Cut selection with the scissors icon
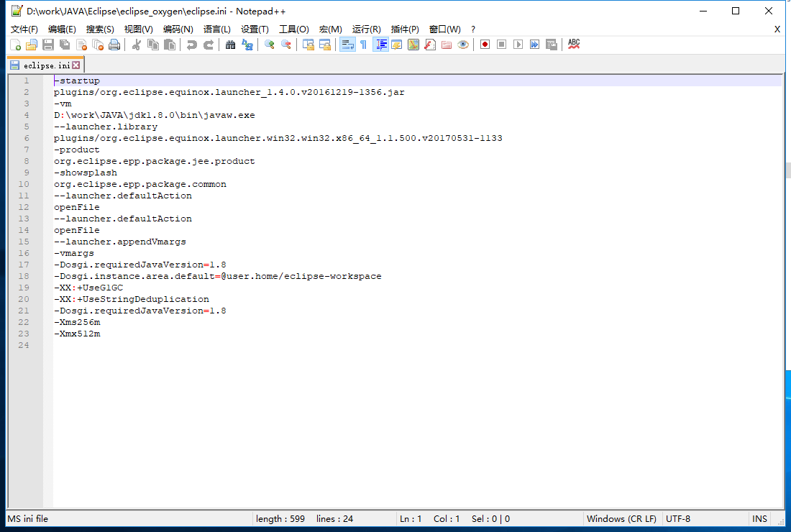The width and height of the screenshot is (791, 532). click(x=136, y=45)
